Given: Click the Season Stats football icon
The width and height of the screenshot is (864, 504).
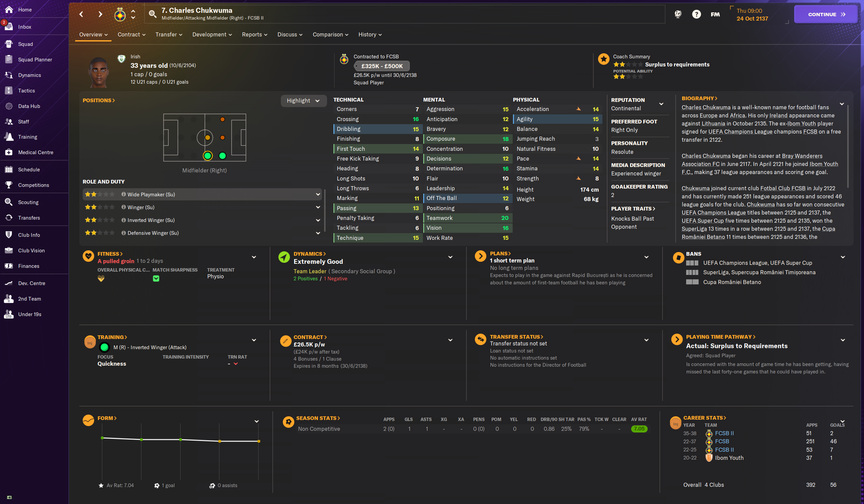Looking at the screenshot, I should (288, 422).
